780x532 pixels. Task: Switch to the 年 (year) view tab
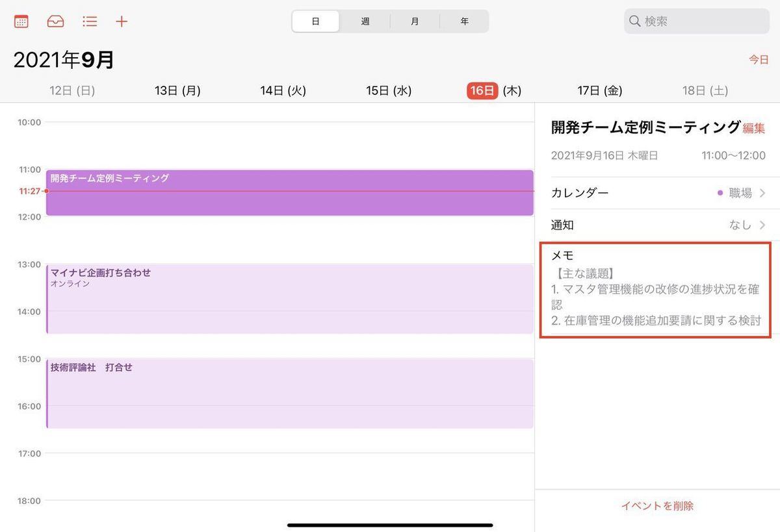tap(464, 21)
